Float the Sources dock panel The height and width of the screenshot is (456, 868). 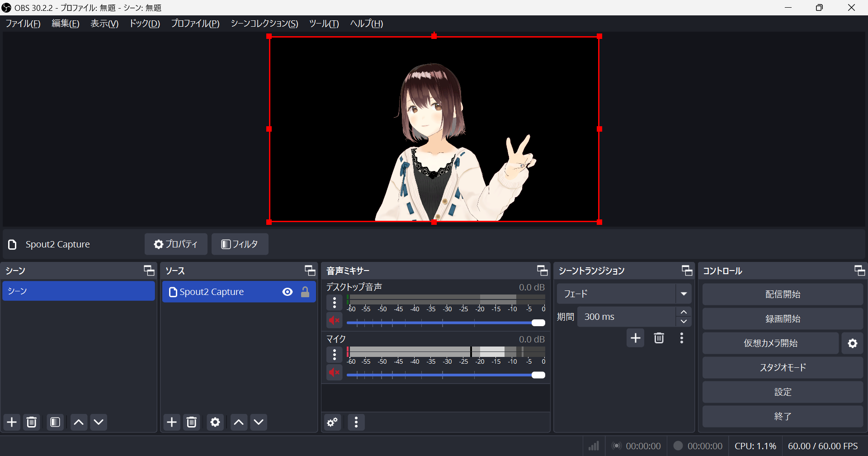310,271
